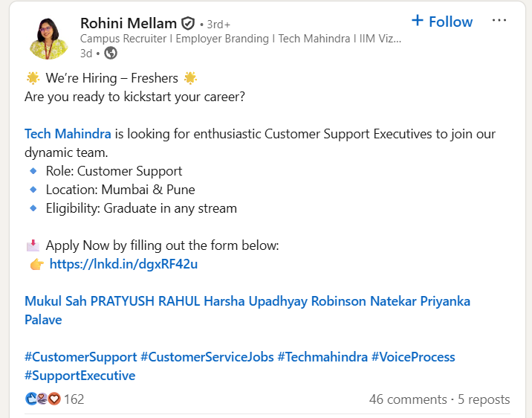Open Harsha Upadhyay's tagged profile
Viewport: 532px width, 418px height.
[255, 301]
